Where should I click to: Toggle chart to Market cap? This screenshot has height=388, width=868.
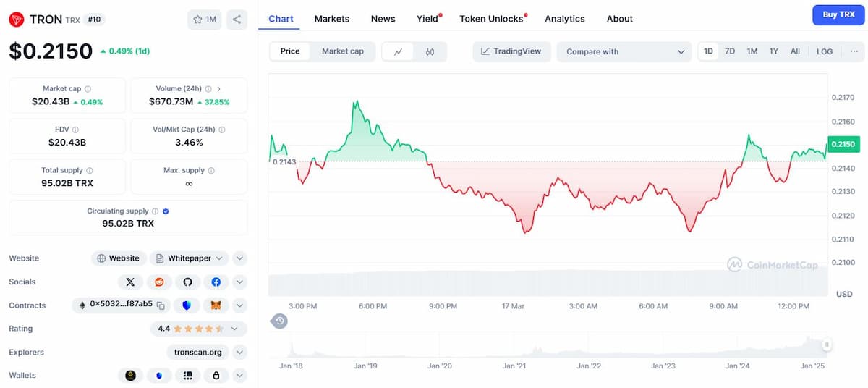(x=343, y=51)
